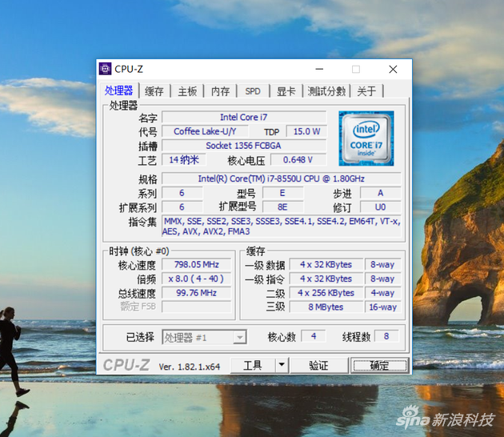Select the 内存 tab
The height and width of the screenshot is (437, 504).
[x=221, y=91]
